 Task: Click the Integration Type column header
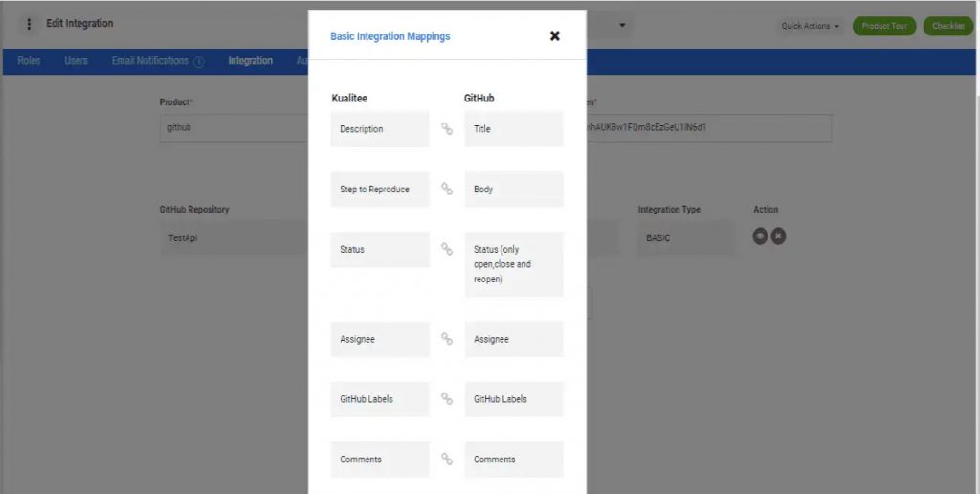click(x=669, y=210)
